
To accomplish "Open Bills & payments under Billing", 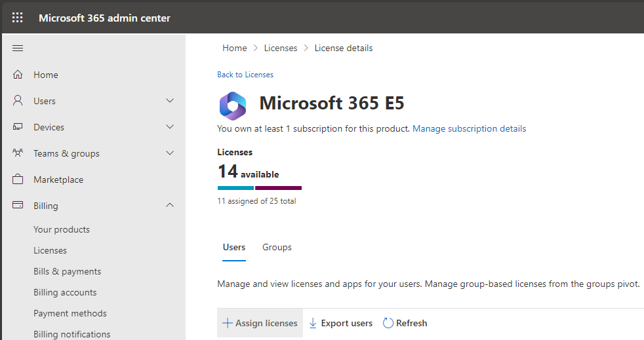I will pos(68,271).
